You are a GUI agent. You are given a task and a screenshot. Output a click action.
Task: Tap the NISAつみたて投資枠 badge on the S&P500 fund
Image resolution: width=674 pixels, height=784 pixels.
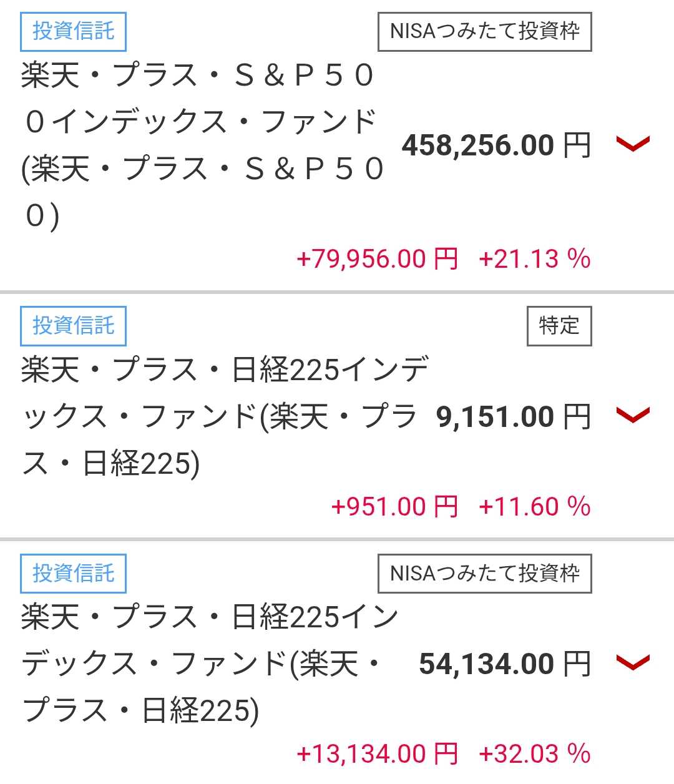(x=484, y=31)
